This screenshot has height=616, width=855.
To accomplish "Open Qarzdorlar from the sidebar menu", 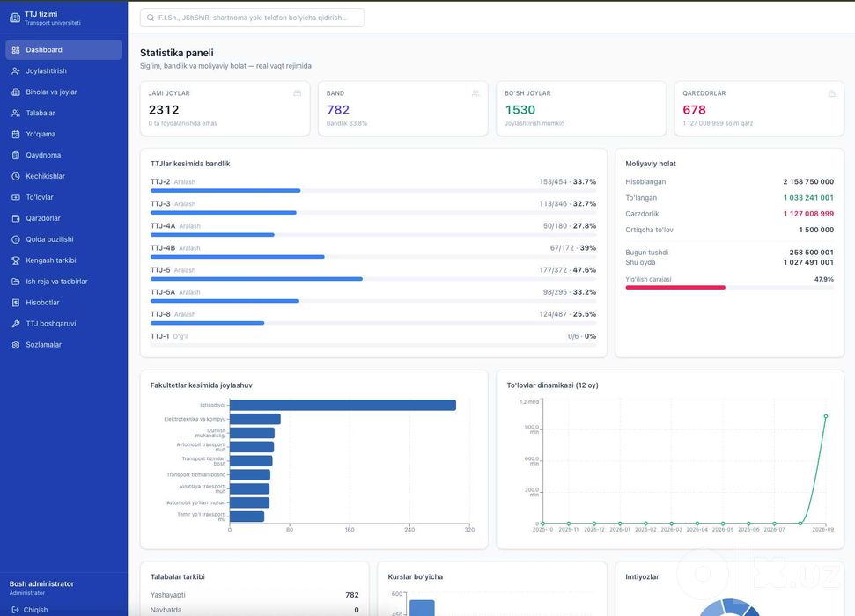I will (x=63, y=218).
